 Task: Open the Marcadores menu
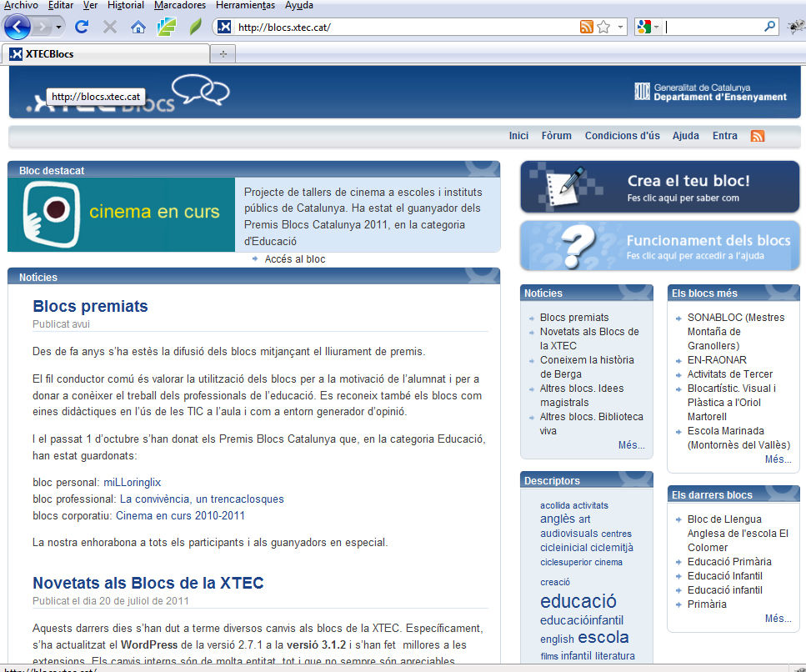click(x=180, y=5)
